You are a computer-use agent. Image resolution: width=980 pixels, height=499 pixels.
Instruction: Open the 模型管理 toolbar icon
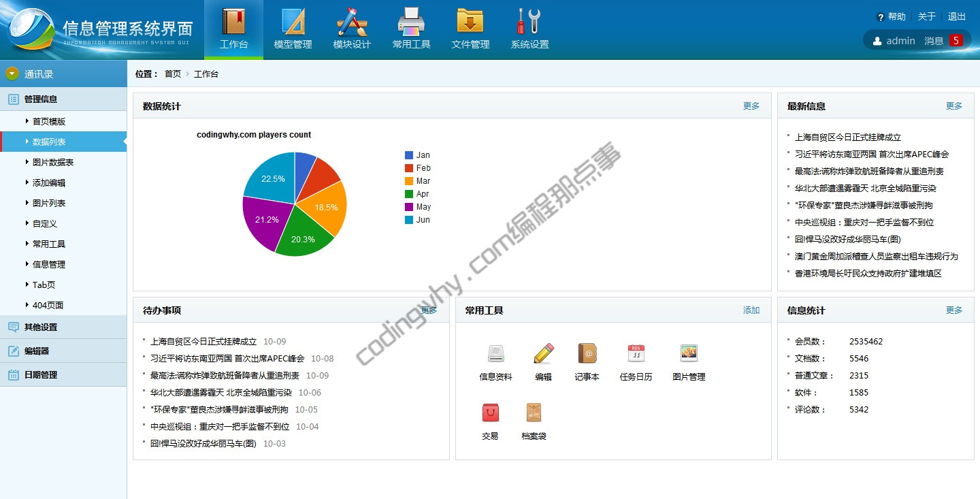click(x=293, y=22)
